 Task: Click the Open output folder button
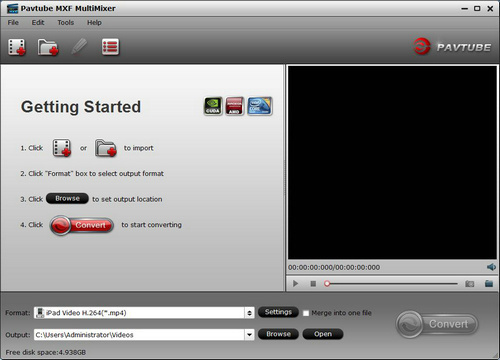(x=323, y=334)
